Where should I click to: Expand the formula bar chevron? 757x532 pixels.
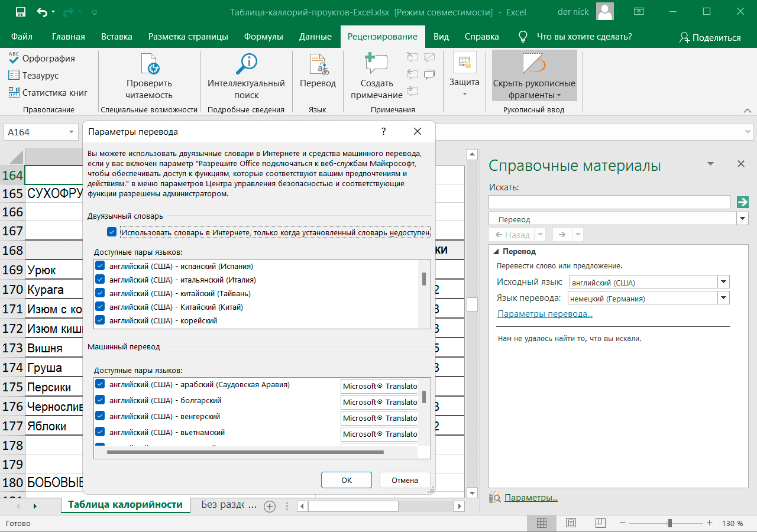pyautogui.click(x=748, y=112)
